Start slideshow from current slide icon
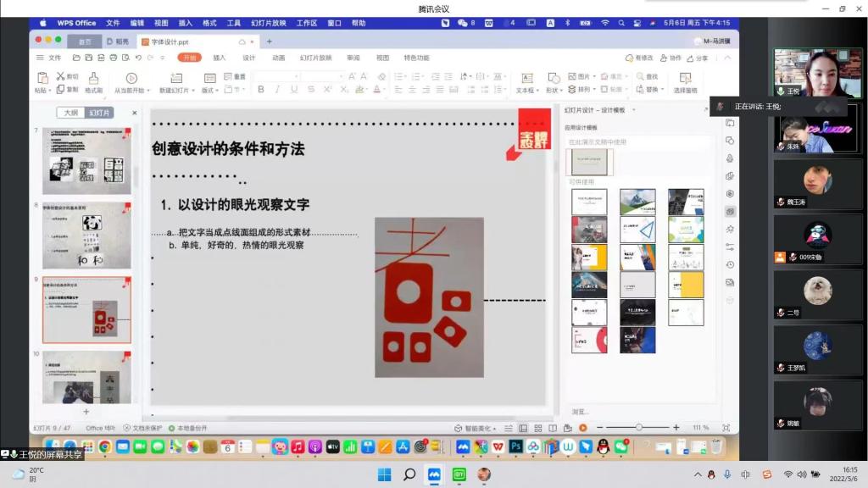The width and height of the screenshot is (868, 488). pyautogui.click(x=131, y=78)
